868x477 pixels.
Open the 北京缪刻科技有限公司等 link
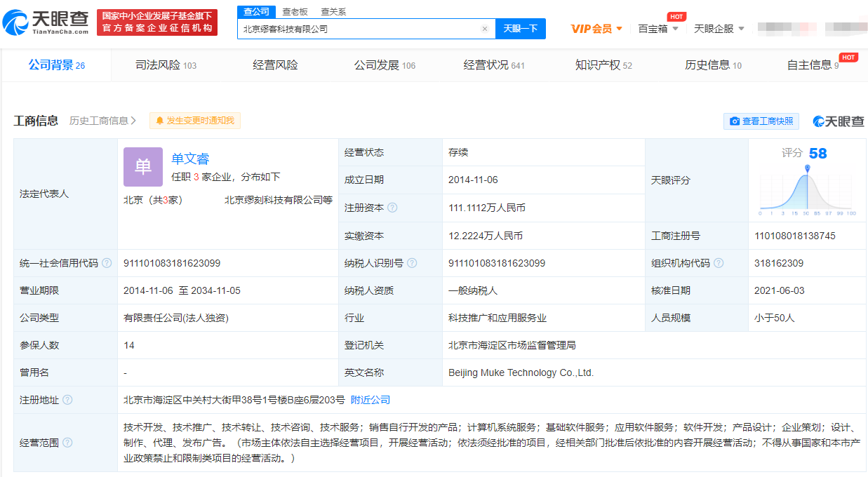[279, 200]
